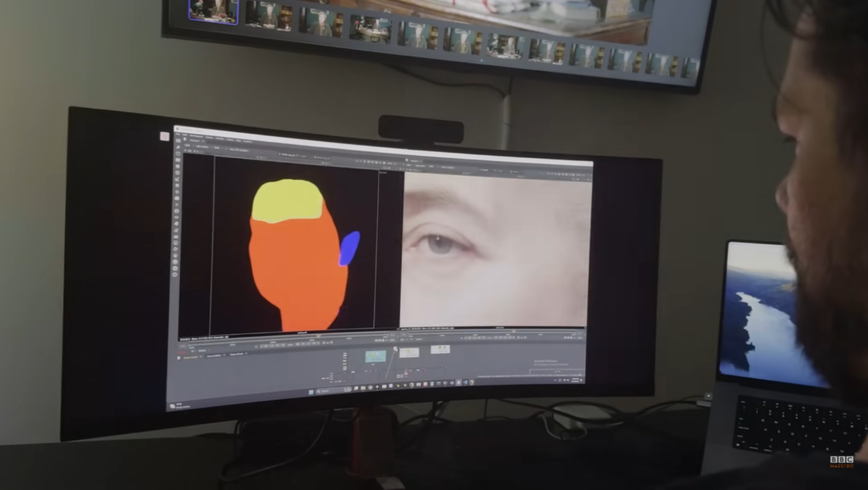
Task: Click the first white postage-stamp node in graph
Action: tap(409, 352)
